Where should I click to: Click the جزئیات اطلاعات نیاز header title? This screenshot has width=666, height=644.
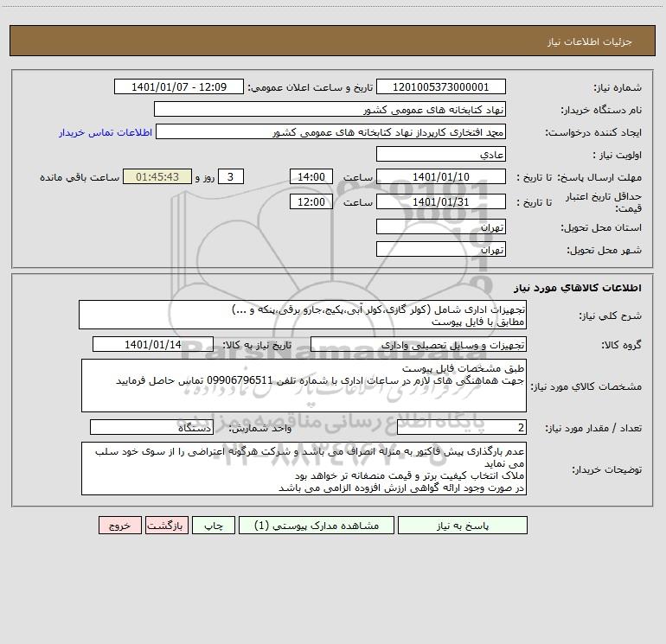(x=590, y=41)
